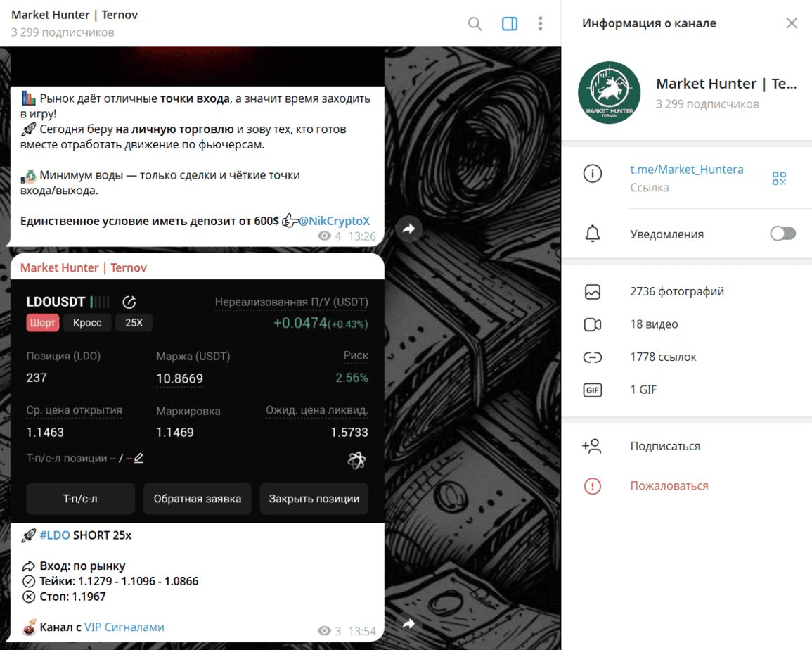The height and width of the screenshot is (650, 812).
Task: Close the channel info panel
Action: 792,23
